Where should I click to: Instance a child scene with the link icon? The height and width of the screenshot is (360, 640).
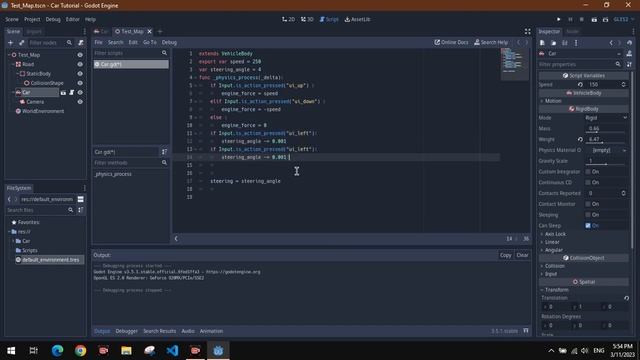click(21, 42)
